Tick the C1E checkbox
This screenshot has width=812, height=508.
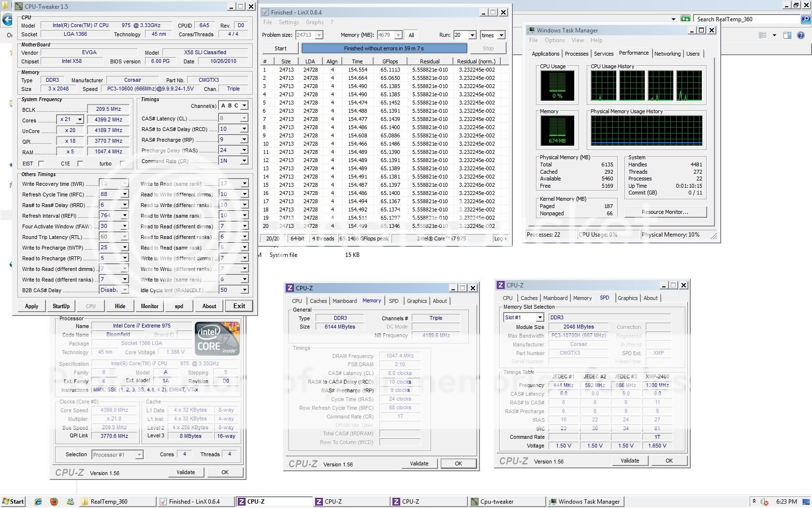click(x=80, y=164)
